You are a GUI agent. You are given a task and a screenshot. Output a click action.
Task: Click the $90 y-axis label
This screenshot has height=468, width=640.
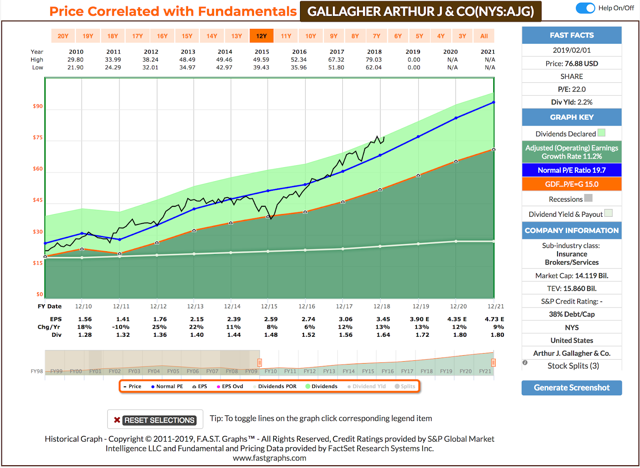[38, 106]
